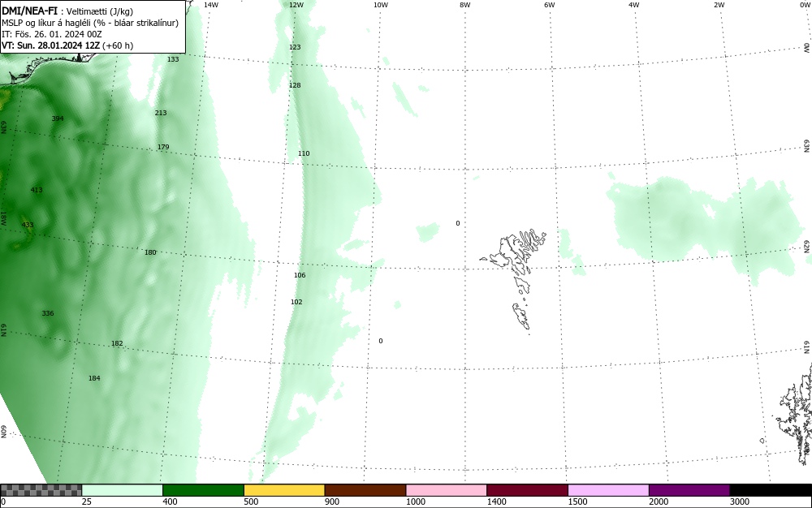Click the legend scale label 900
The width and height of the screenshot is (812, 508).
pos(332,502)
